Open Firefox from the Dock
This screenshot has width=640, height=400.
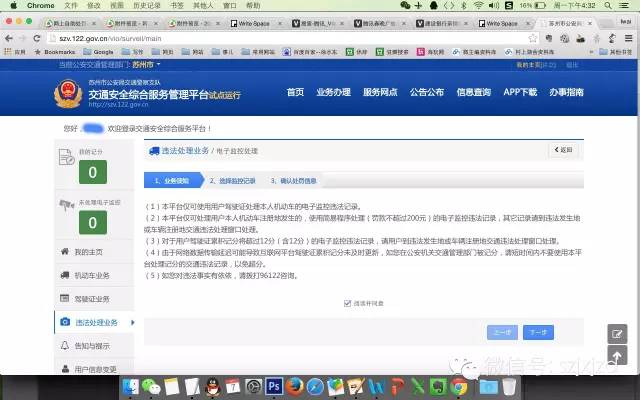pos(294,386)
